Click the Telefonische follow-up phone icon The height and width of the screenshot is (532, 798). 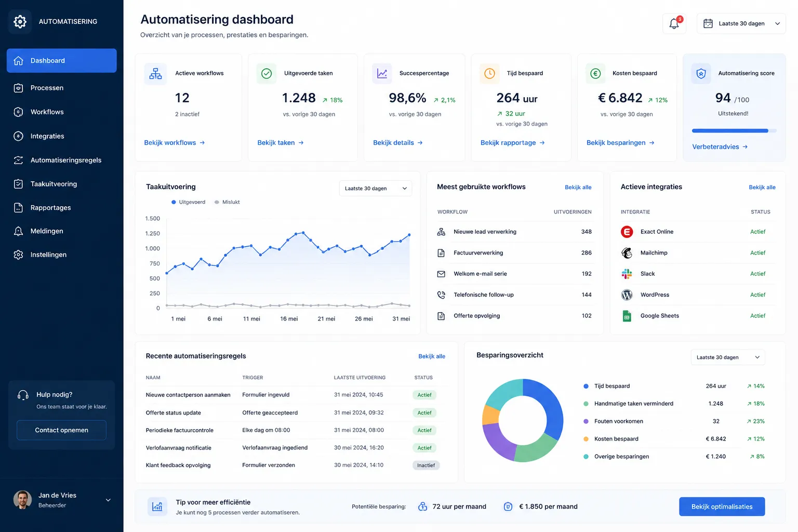tap(441, 295)
